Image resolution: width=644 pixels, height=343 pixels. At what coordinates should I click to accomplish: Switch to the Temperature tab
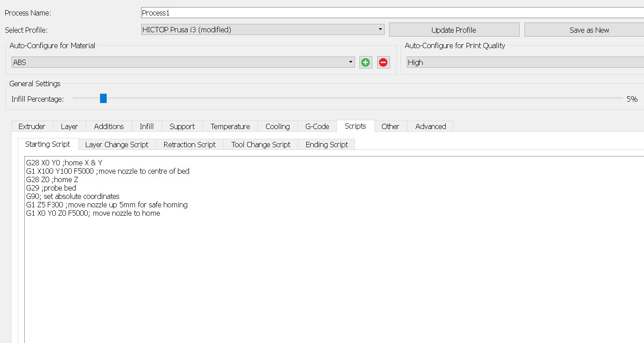(x=230, y=126)
